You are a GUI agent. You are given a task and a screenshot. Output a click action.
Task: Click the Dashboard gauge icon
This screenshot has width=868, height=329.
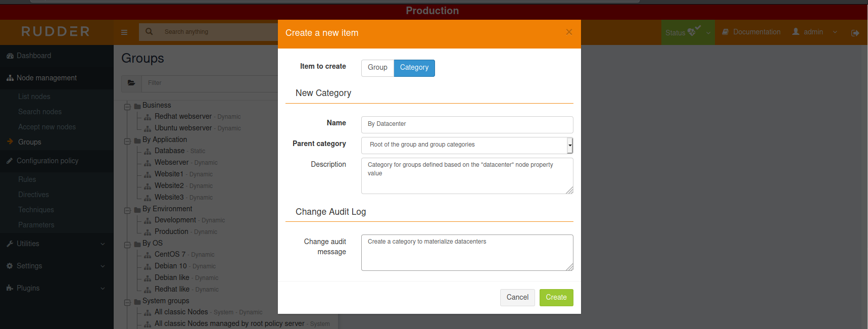click(x=10, y=56)
